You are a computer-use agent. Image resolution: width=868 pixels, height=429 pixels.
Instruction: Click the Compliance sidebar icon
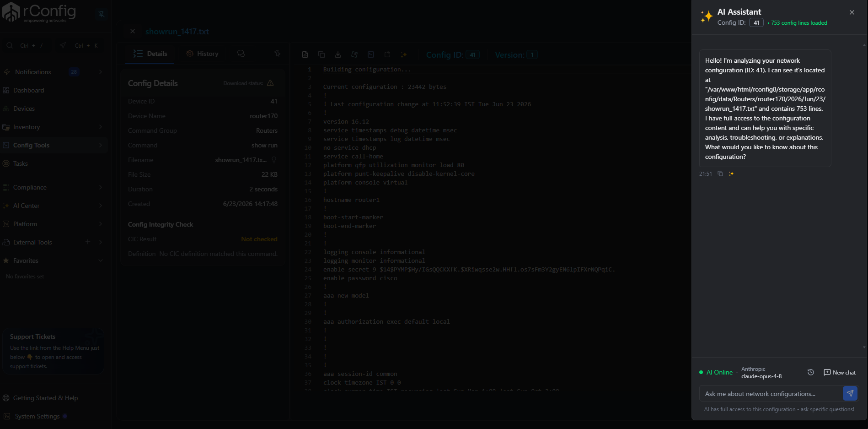coord(6,187)
